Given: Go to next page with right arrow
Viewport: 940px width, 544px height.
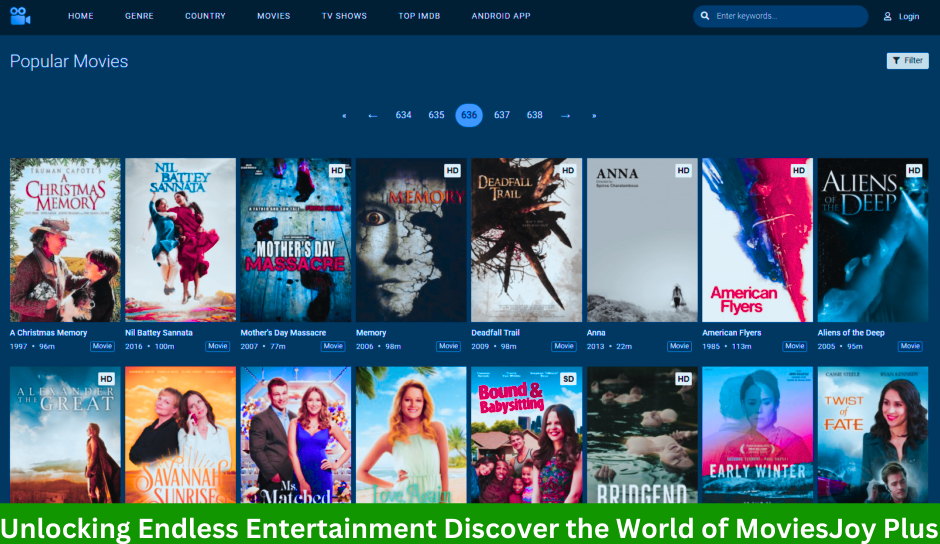Looking at the screenshot, I should tap(565, 116).
